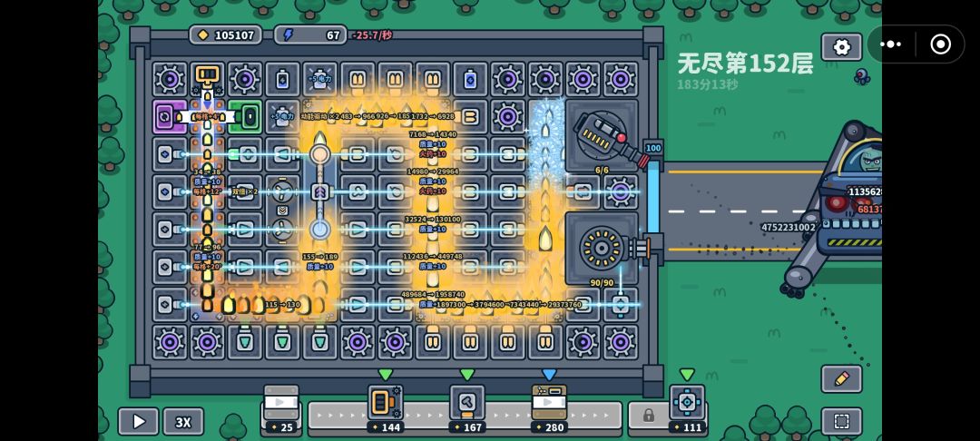Select the +5 电力 battery in the top row
This screenshot has height=441, width=980.
(x=320, y=79)
